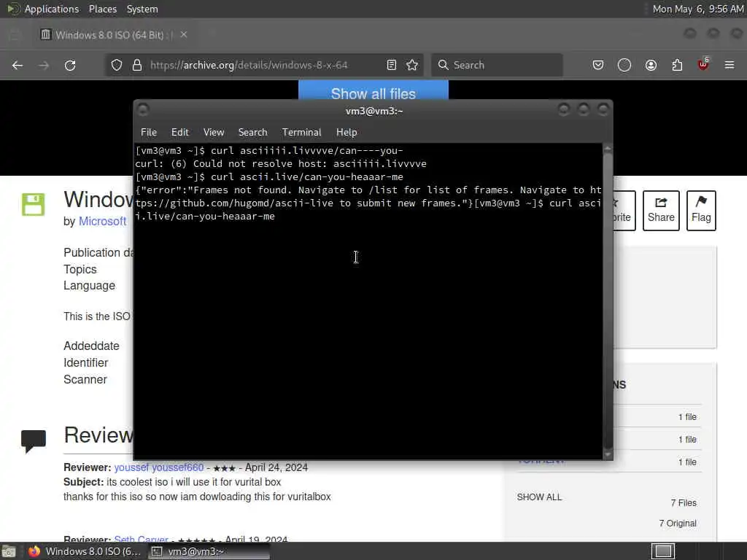
Task: Go back in Firefox history
Action: click(18, 65)
